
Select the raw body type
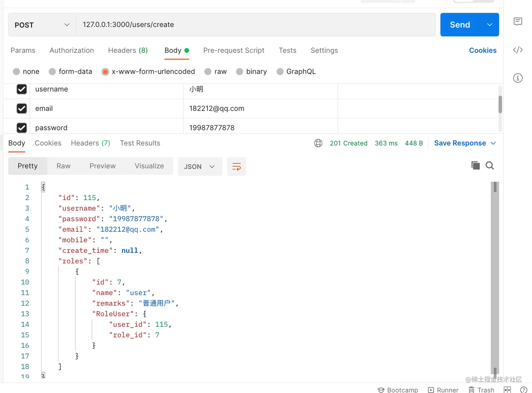coord(208,72)
